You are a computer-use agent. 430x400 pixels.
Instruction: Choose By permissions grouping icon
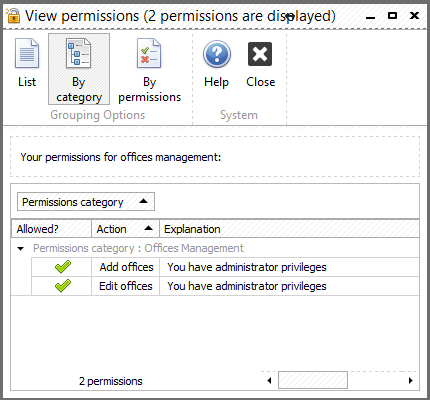(x=149, y=54)
